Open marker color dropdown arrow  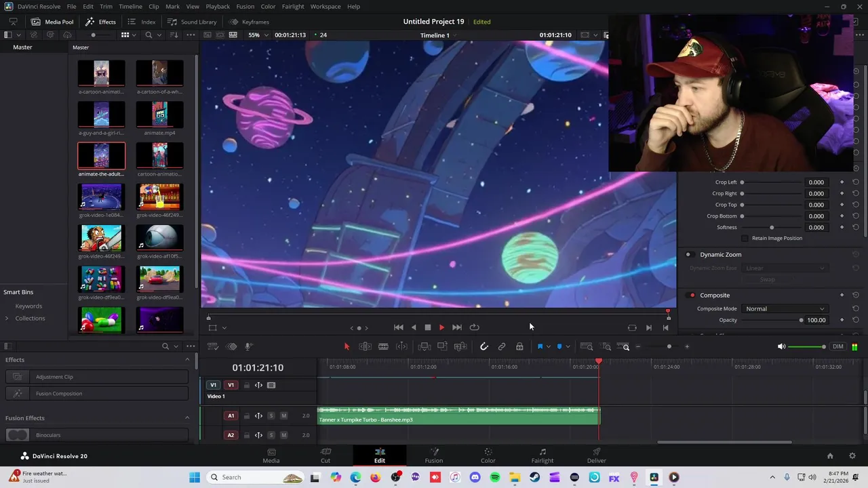coord(568,346)
